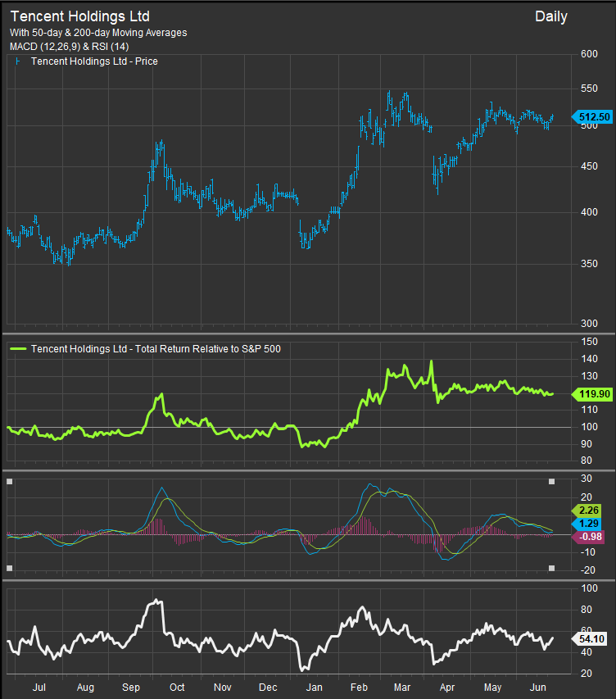This screenshot has width=616, height=699.
Task: Select 'Tencent Holdings Ltd - Price' legend label
Action: click(x=94, y=61)
